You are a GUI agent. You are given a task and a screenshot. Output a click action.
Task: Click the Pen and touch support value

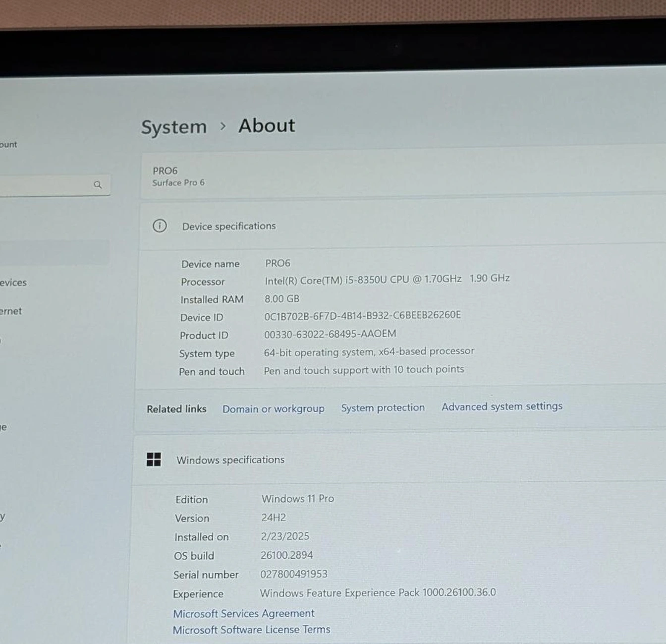[x=364, y=370]
